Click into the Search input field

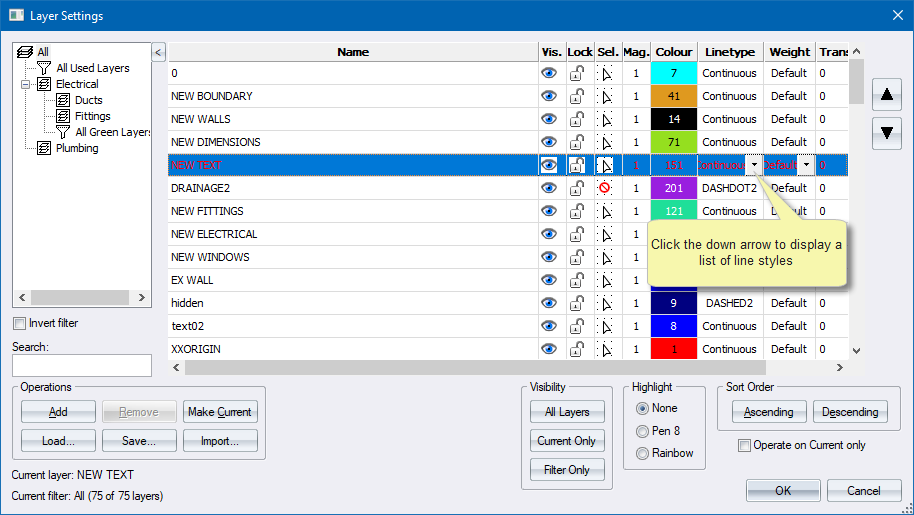click(82, 365)
